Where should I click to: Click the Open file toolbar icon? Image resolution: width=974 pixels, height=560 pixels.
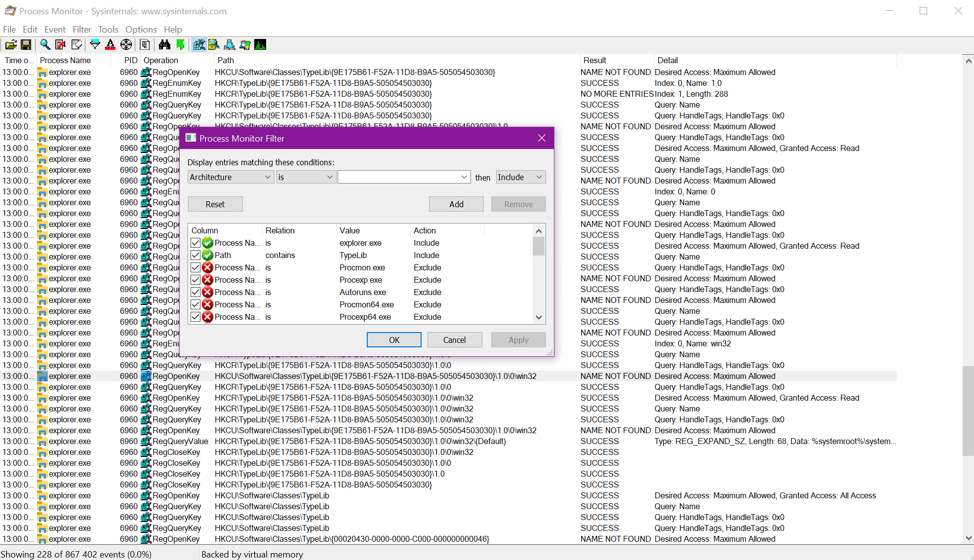(x=11, y=45)
